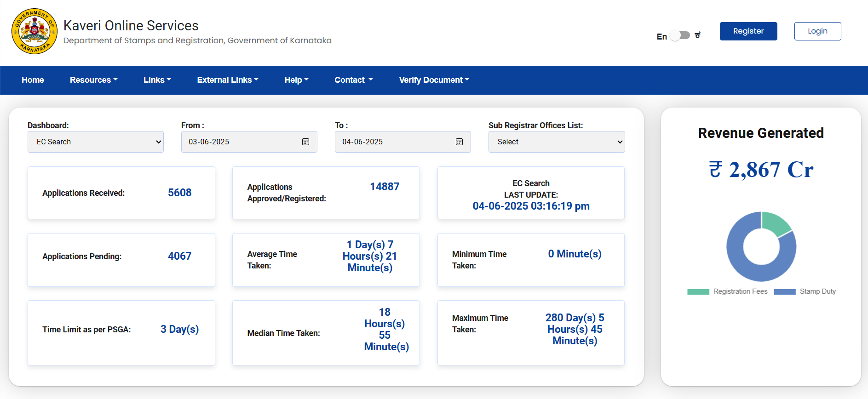Viewport: 868px width, 399px height.
Task: Click the Kannada language label beside the switch
Action: coord(697,35)
